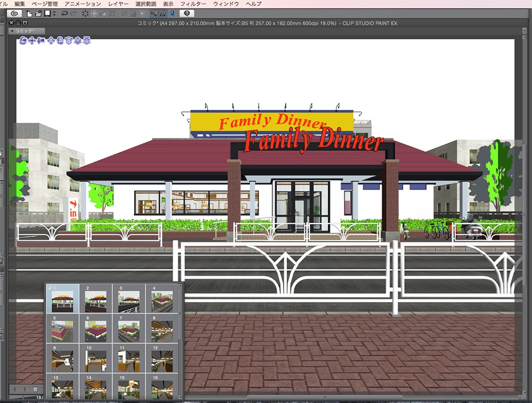Select camera angle preset 2 thumbnail
The height and width of the screenshot is (403, 532).
point(96,299)
